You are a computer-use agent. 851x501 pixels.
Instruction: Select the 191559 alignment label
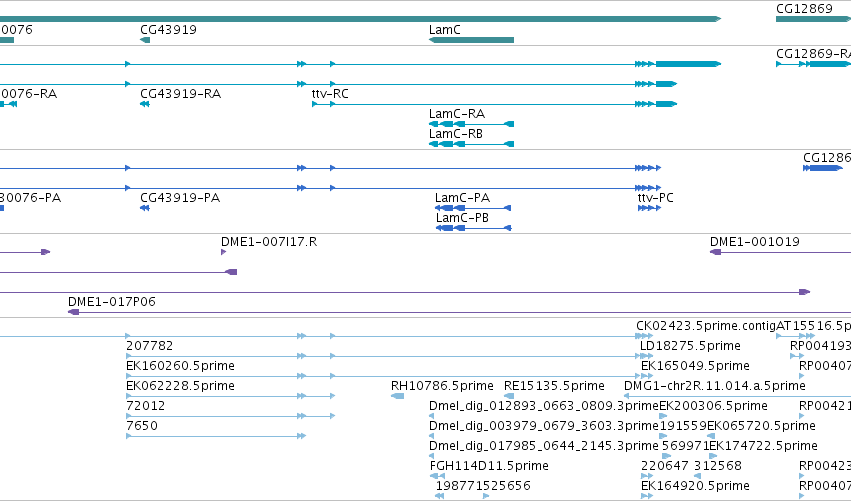[x=683, y=426]
